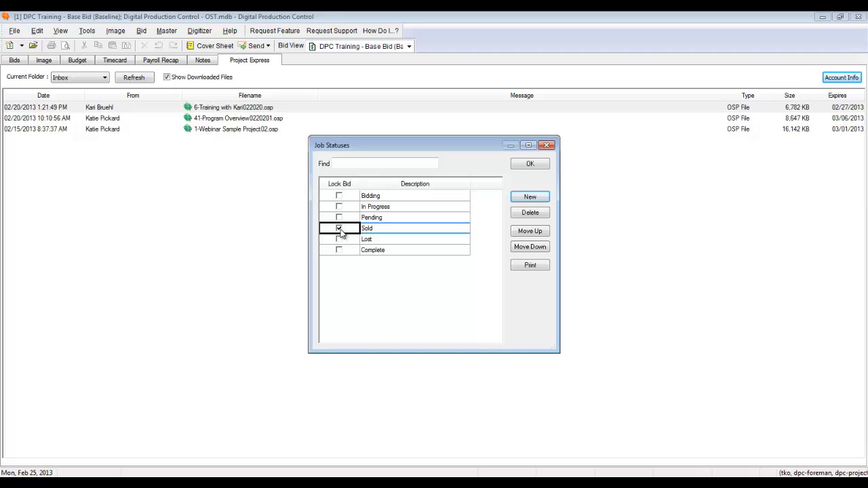The width and height of the screenshot is (868, 488).
Task: Sort by the Size column header
Action: click(x=789, y=96)
